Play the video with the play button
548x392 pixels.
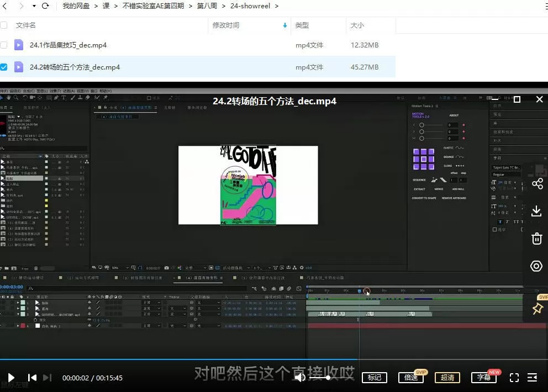10,378
